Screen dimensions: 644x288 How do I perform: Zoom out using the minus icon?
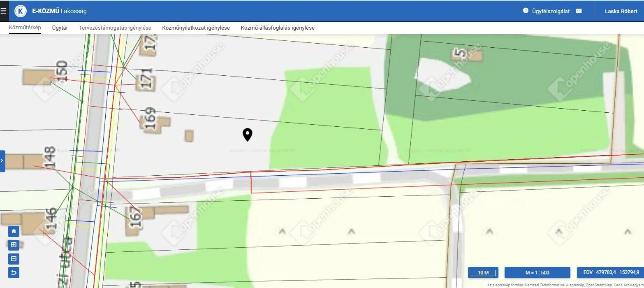14,259
